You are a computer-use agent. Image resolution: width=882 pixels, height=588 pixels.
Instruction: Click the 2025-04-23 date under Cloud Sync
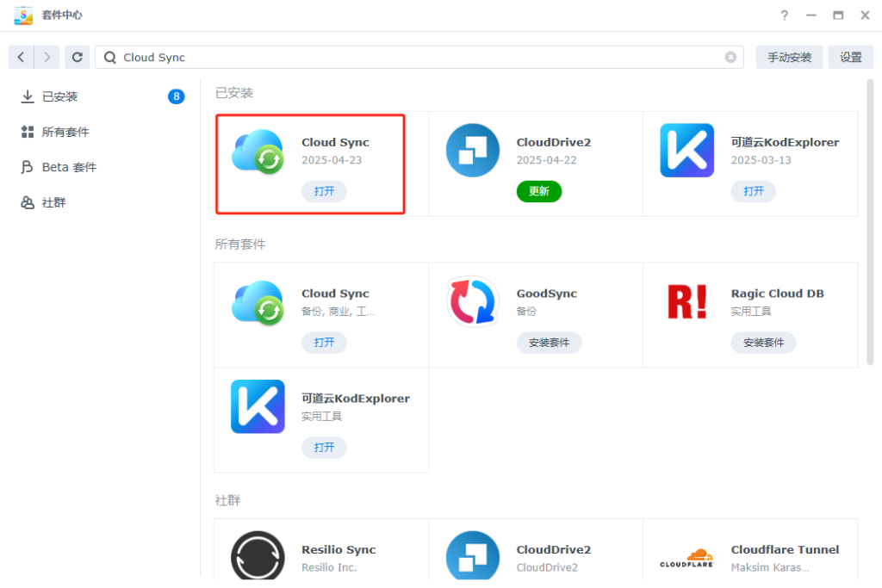click(x=332, y=160)
